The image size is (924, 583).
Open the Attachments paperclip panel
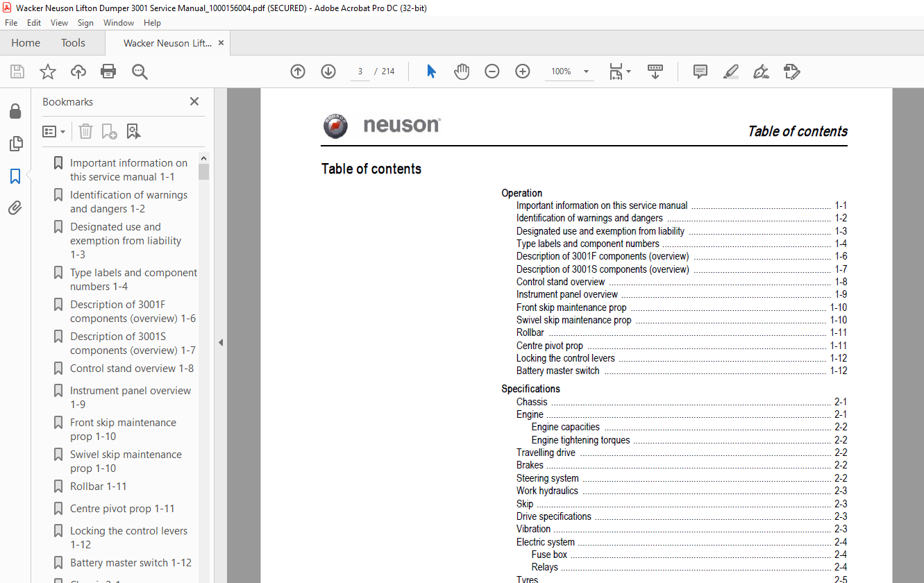[x=15, y=208]
